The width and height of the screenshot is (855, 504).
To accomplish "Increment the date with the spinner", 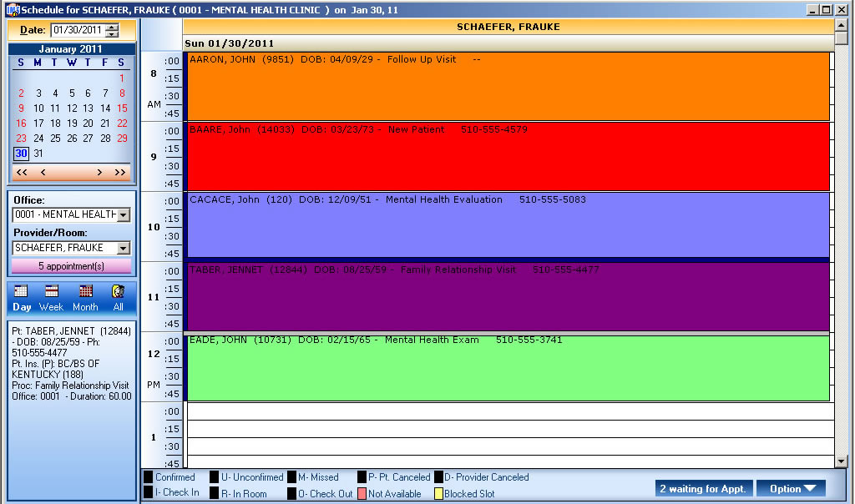I will (113, 27).
